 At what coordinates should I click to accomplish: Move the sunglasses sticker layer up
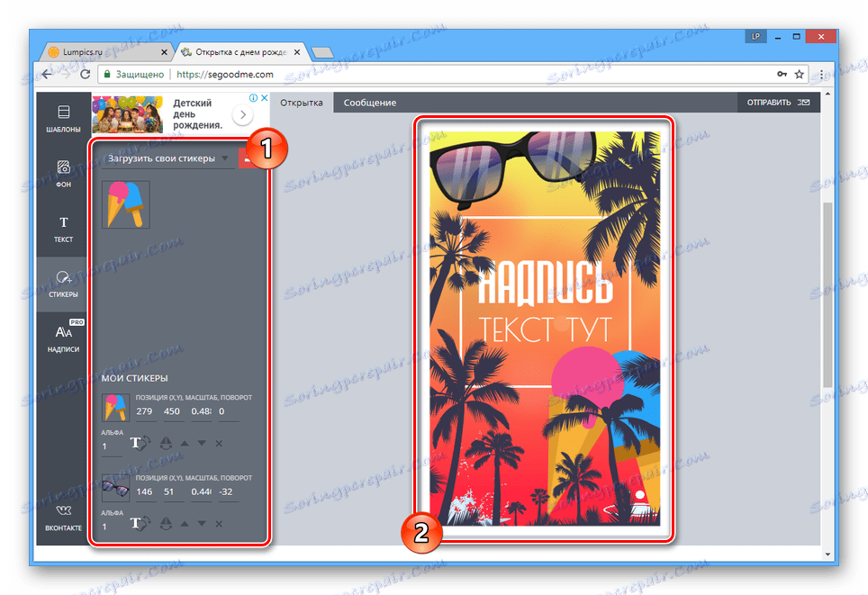pos(185,524)
